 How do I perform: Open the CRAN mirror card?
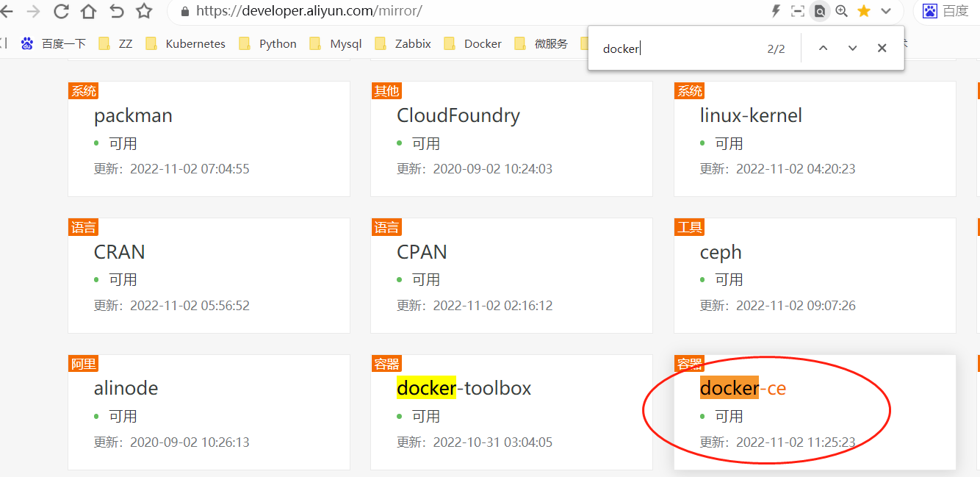209,276
